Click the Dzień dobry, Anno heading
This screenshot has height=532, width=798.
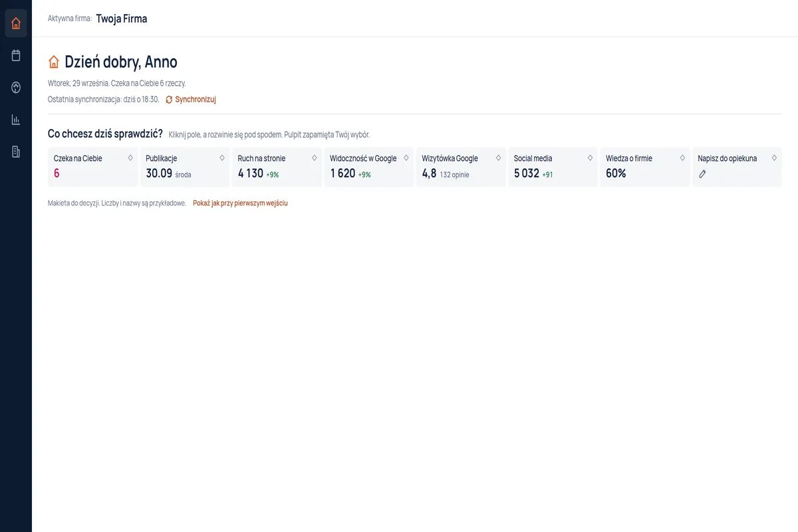pyautogui.click(x=121, y=62)
